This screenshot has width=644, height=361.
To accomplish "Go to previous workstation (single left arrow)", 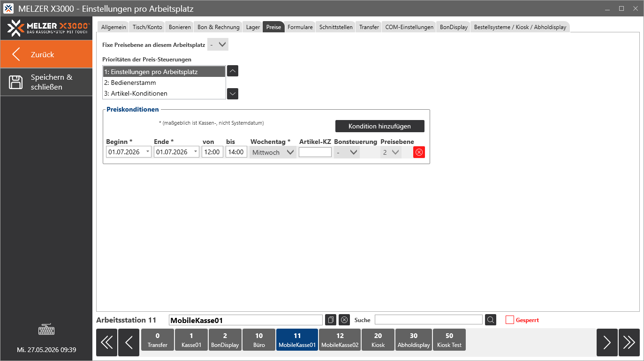I will (x=129, y=342).
